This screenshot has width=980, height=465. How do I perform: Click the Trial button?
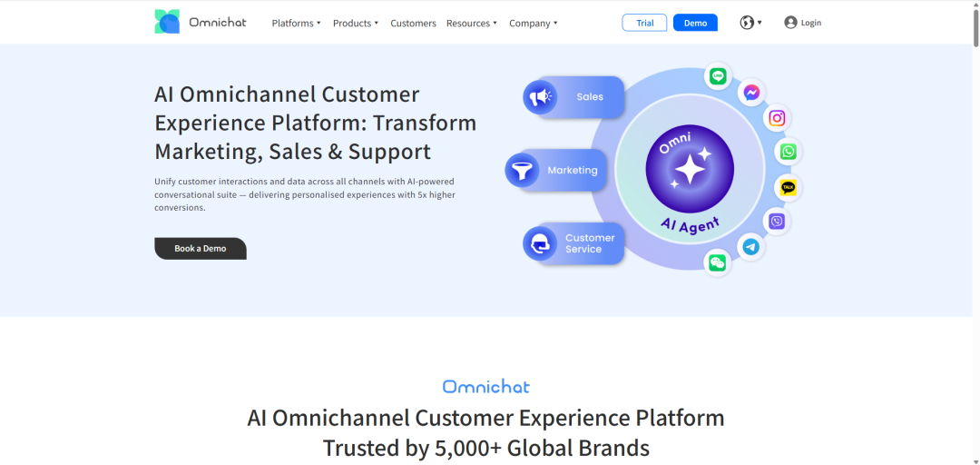coord(644,23)
